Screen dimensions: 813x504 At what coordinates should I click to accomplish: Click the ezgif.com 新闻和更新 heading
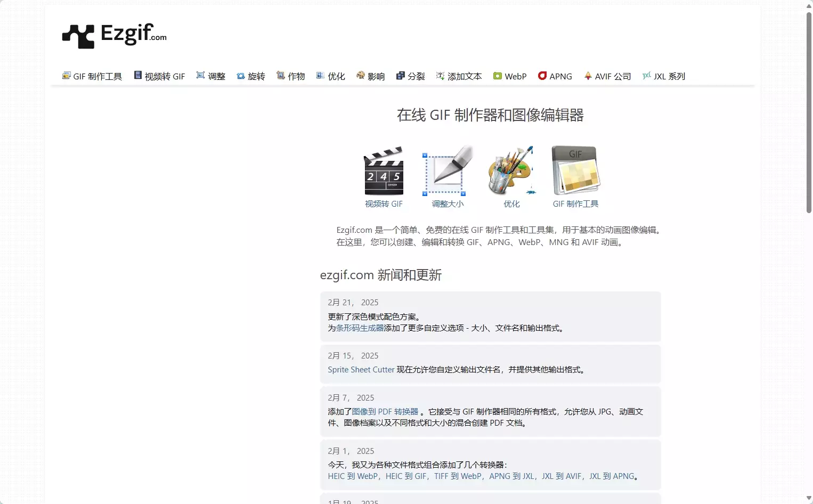381,275
